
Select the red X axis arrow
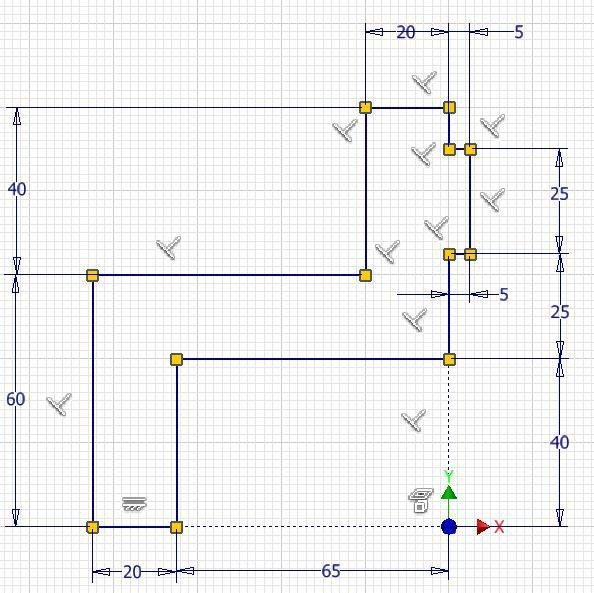tap(483, 527)
